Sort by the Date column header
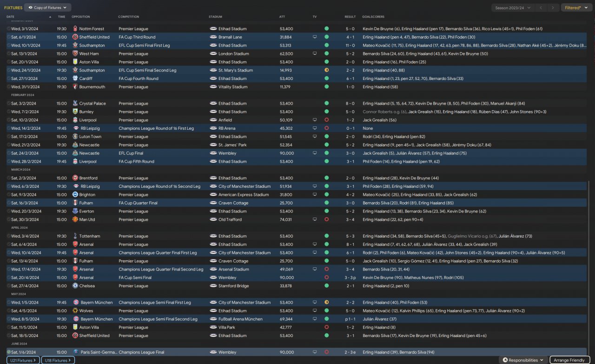This screenshot has height=364, width=595. (x=10, y=17)
